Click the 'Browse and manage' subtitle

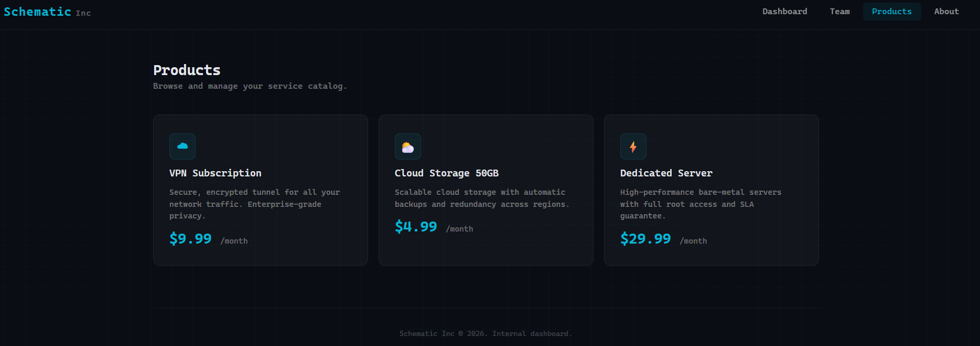(x=250, y=86)
